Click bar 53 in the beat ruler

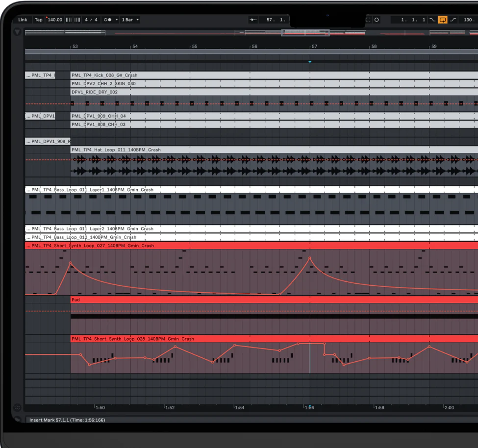tap(75, 47)
